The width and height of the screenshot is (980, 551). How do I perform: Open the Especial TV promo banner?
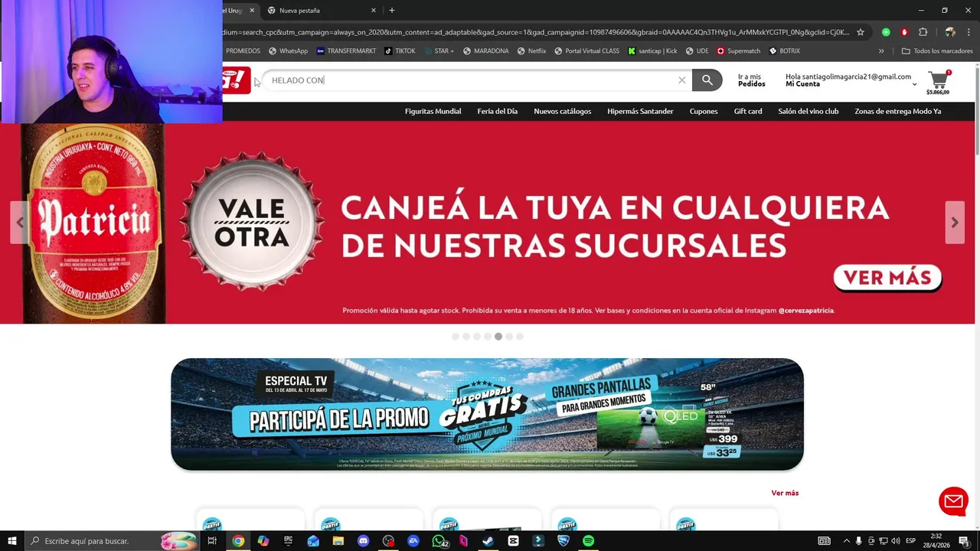coord(487,414)
